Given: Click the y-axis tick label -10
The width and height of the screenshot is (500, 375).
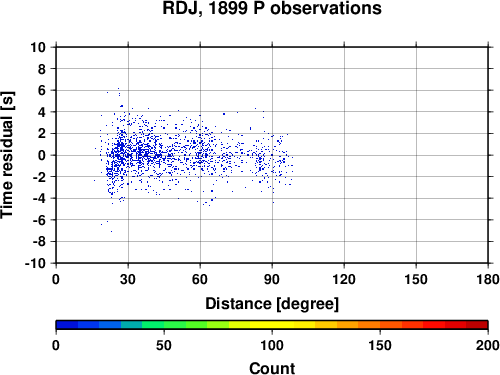Looking at the screenshot, I should [x=35, y=263].
